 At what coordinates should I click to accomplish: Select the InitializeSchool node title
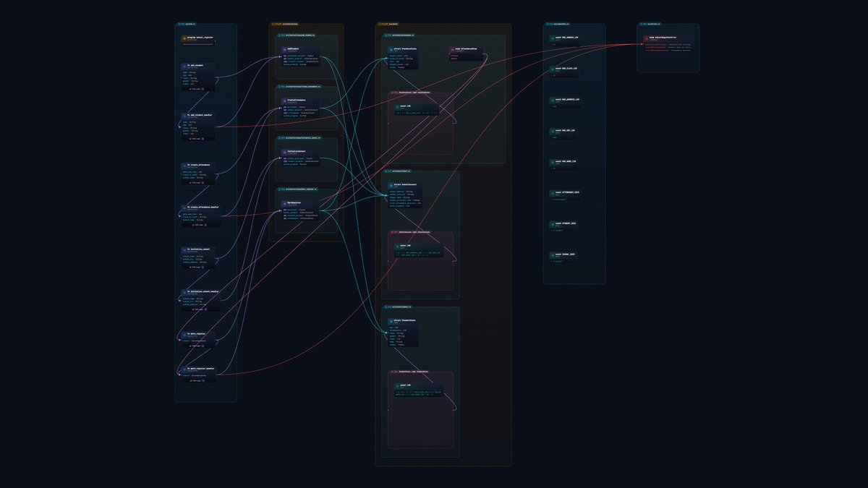297,151
